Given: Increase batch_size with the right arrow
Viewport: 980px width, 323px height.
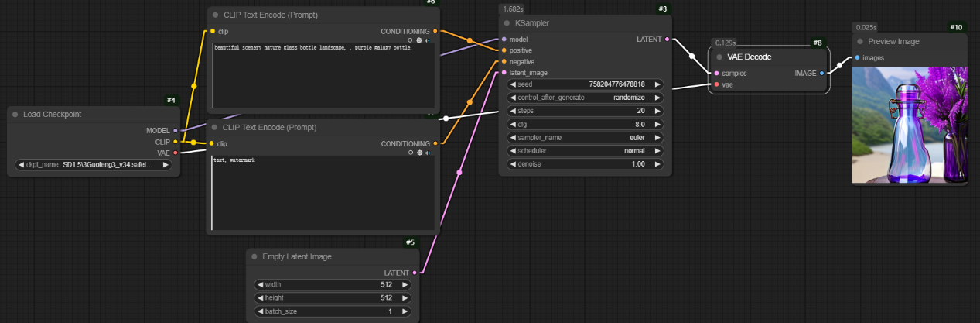Looking at the screenshot, I should point(404,311).
